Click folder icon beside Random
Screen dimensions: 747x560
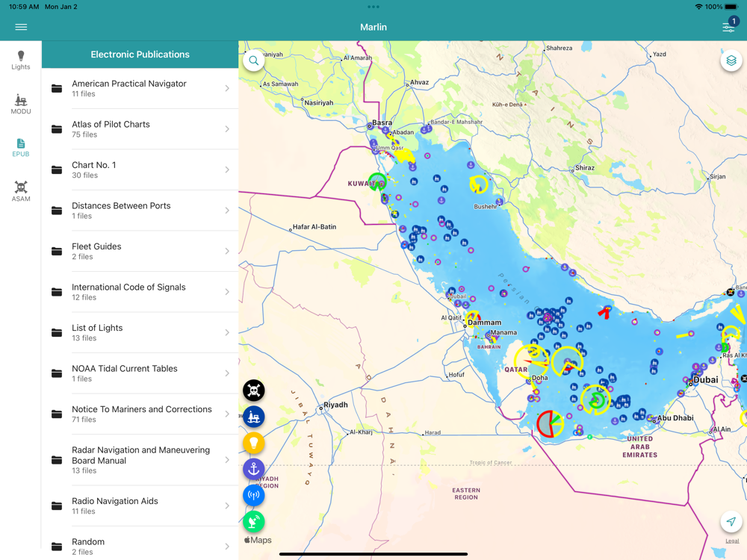pyautogui.click(x=57, y=547)
